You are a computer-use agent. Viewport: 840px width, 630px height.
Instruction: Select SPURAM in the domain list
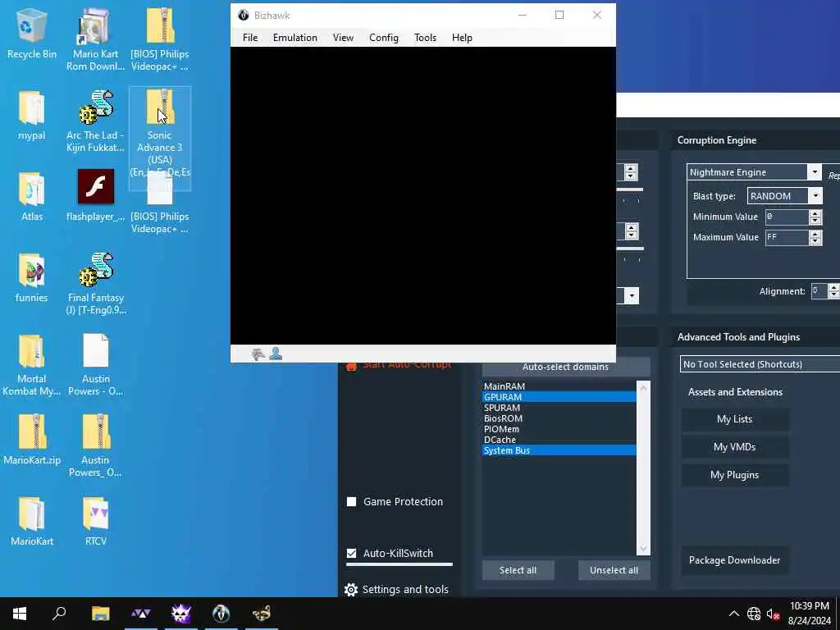click(x=559, y=408)
